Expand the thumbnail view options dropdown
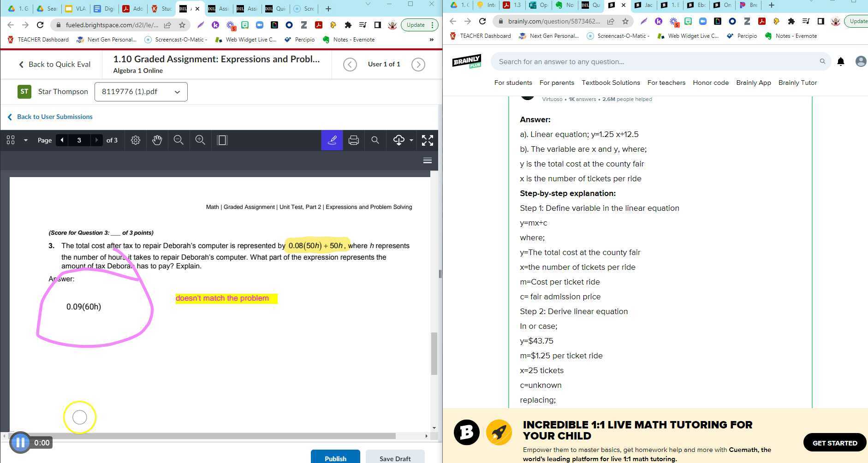The width and height of the screenshot is (868, 463). (26, 140)
